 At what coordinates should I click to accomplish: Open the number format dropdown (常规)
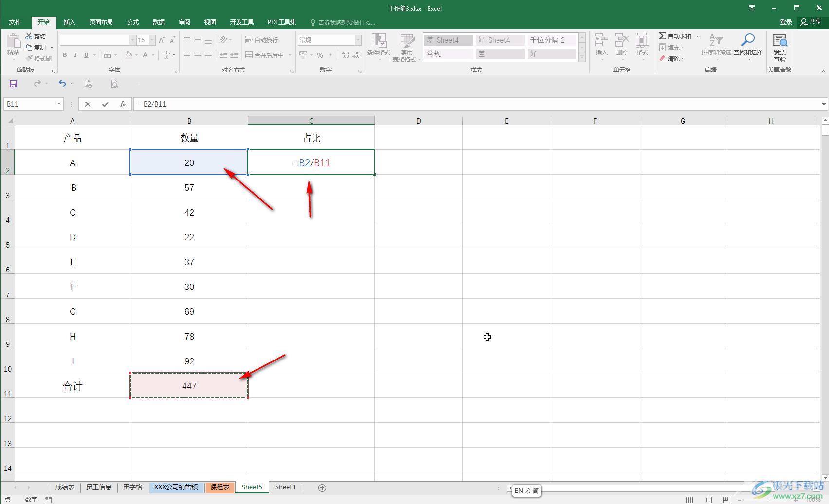[x=358, y=40]
